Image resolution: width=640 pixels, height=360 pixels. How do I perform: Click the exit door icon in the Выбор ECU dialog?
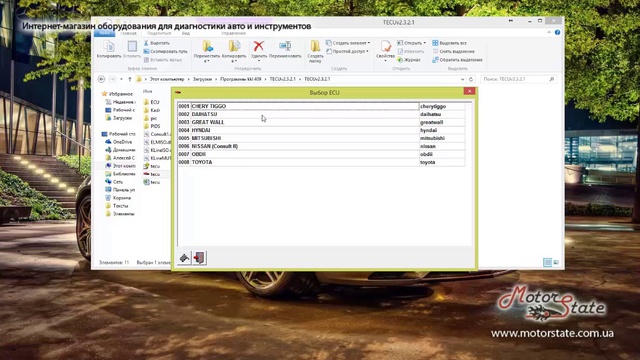point(200,258)
